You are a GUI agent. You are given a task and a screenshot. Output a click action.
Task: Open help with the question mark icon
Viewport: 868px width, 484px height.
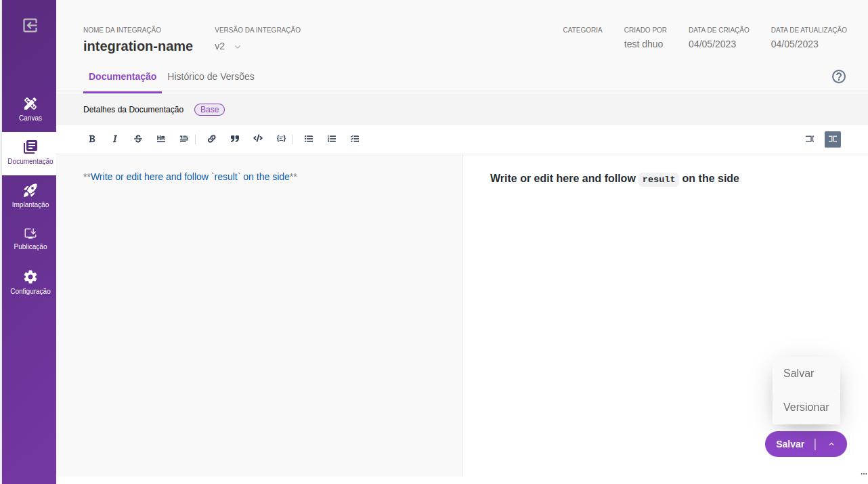pyautogui.click(x=839, y=76)
